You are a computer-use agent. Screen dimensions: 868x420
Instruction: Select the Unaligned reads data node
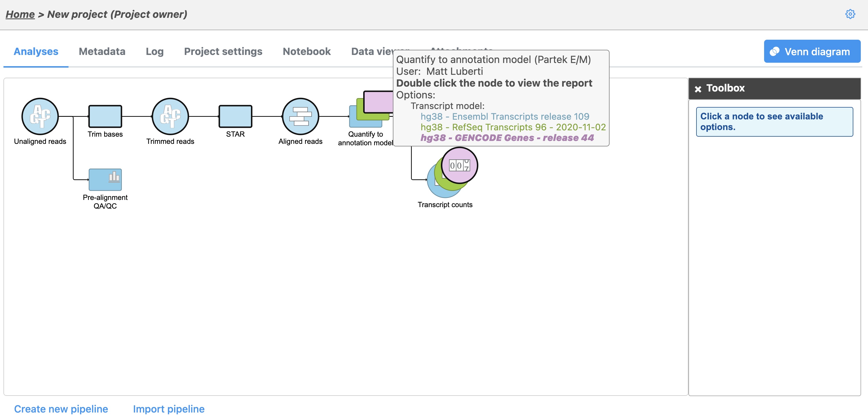pyautogui.click(x=40, y=116)
